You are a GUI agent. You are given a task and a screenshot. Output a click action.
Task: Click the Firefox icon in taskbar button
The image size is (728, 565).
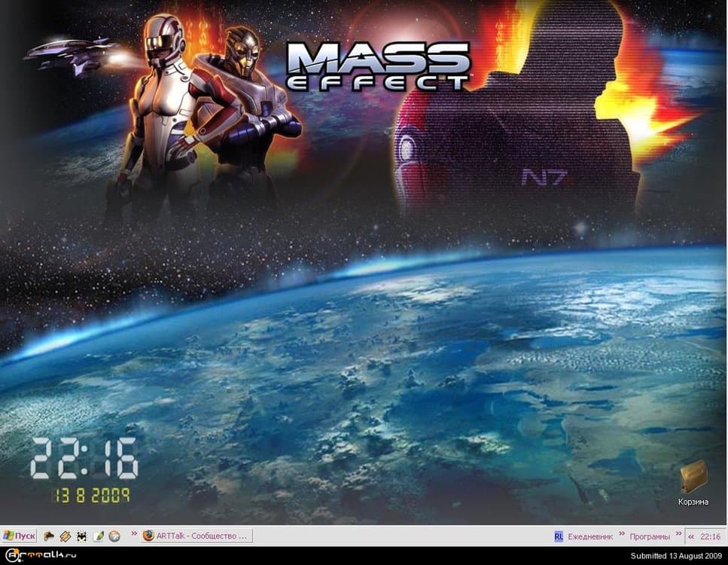click(148, 536)
